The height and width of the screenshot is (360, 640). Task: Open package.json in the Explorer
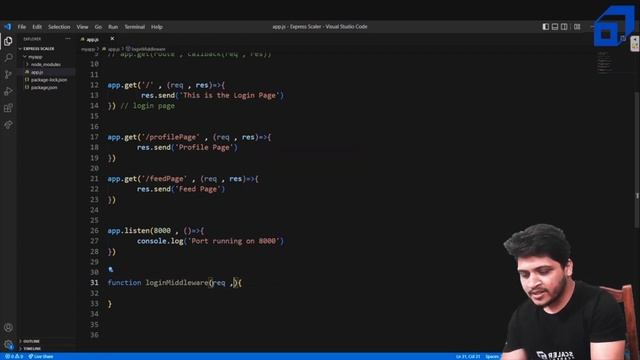point(44,87)
